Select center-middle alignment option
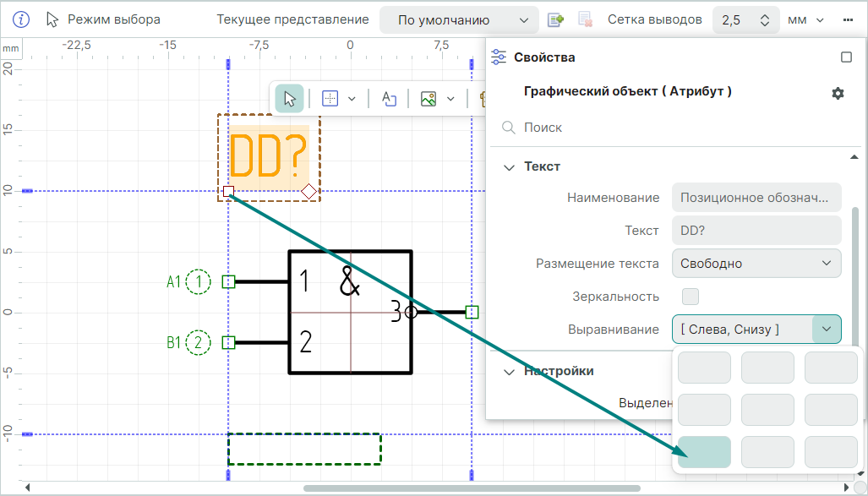868x496 pixels. [x=767, y=410]
